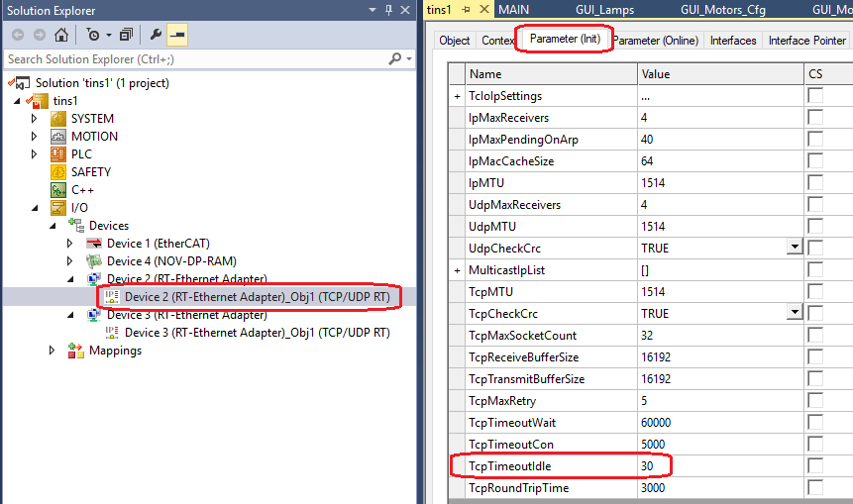The height and width of the screenshot is (504, 853).
Task: Collapse the Device 3 RT-Ethernet Adapter node
Action: [x=70, y=315]
